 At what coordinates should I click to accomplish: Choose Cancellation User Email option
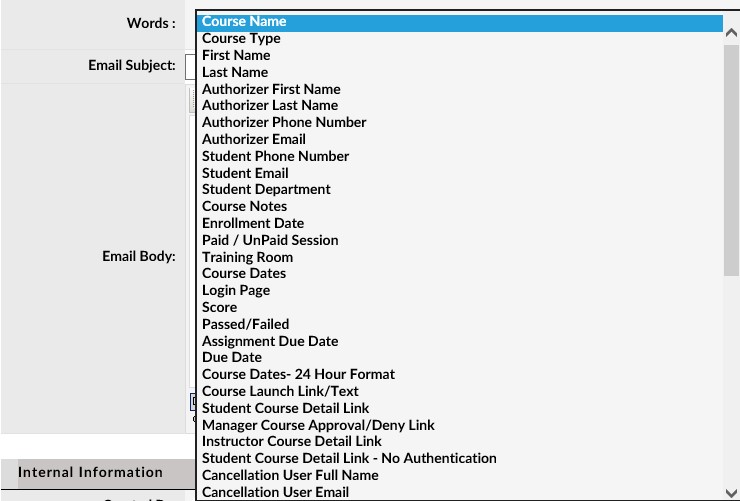[459, 493]
